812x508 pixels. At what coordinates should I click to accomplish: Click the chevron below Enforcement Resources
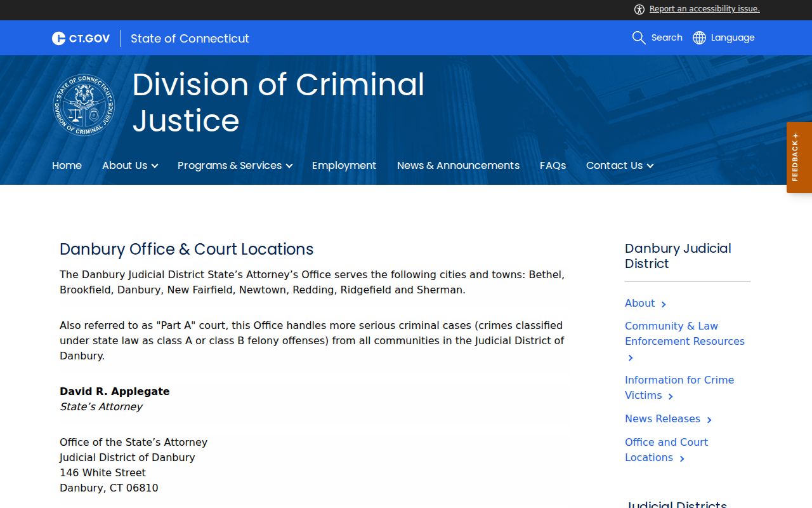(631, 358)
